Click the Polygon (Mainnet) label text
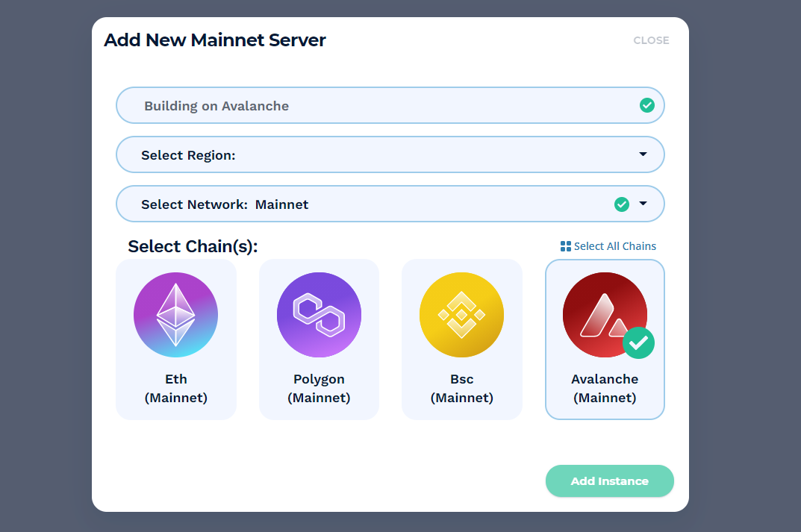Image resolution: width=801 pixels, height=532 pixels. point(319,389)
